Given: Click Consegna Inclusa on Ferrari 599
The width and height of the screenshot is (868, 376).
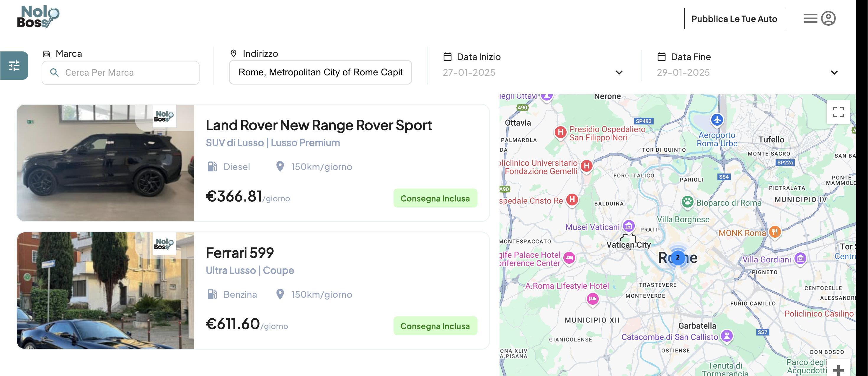Looking at the screenshot, I should (x=435, y=326).
